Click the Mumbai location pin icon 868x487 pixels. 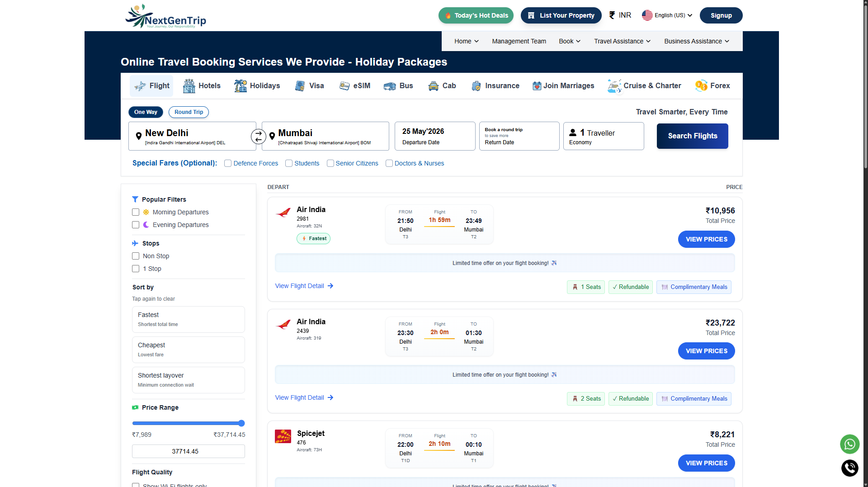coord(272,136)
